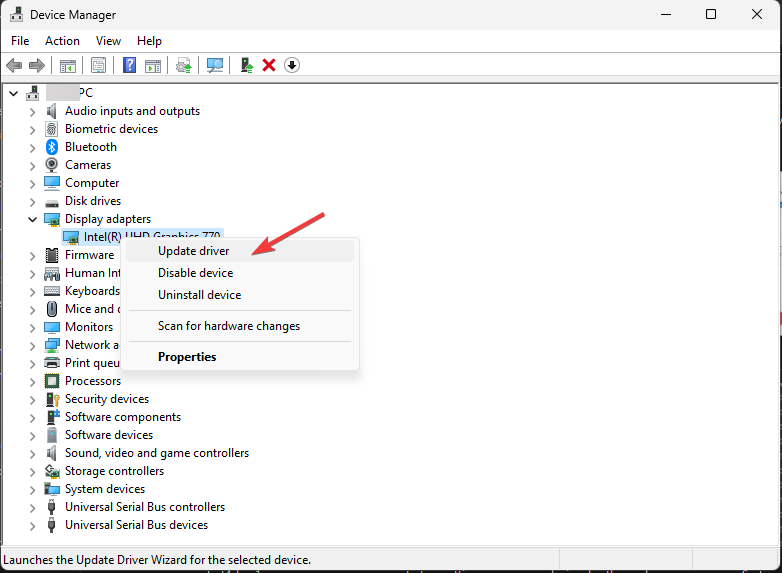The image size is (782, 573).
Task: Click the blue Help question-mark icon
Action: pyautogui.click(x=129, y=65)
